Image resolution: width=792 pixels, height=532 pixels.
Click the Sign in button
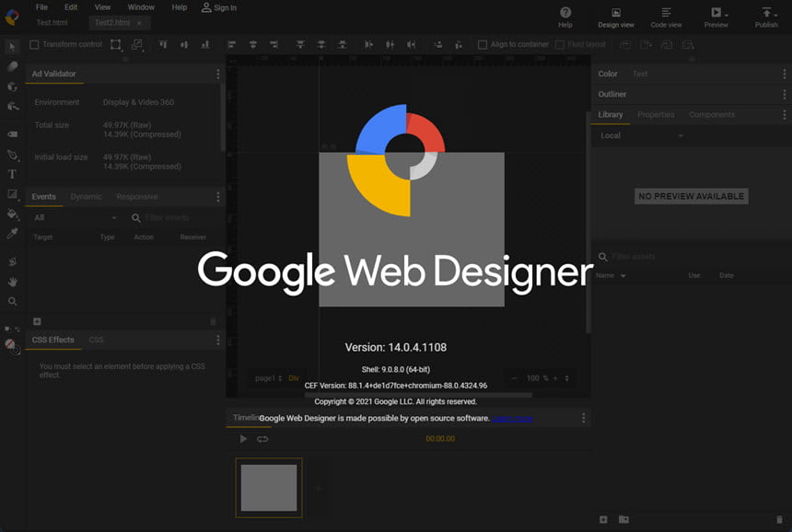click(x=218, y=7)
